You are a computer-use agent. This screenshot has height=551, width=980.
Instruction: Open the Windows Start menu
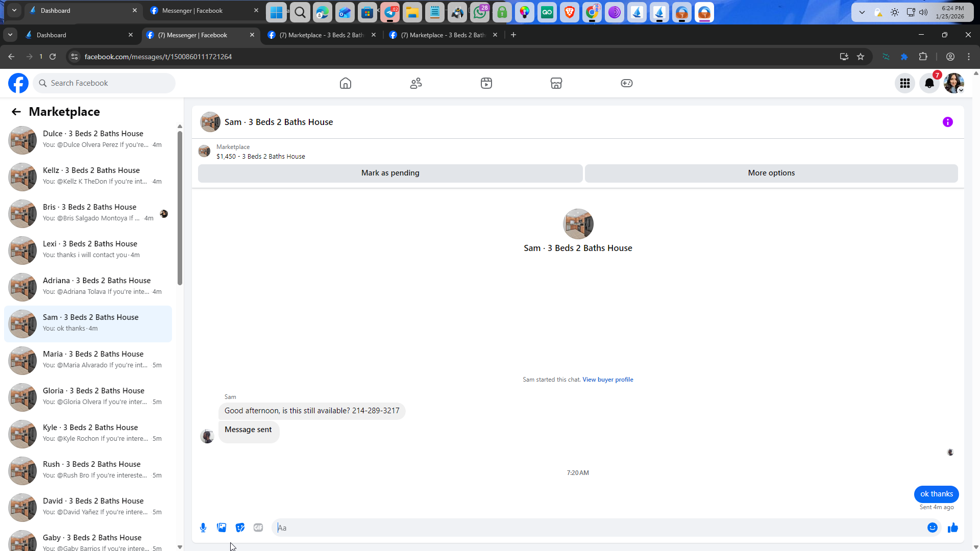[x=277, y=13]
